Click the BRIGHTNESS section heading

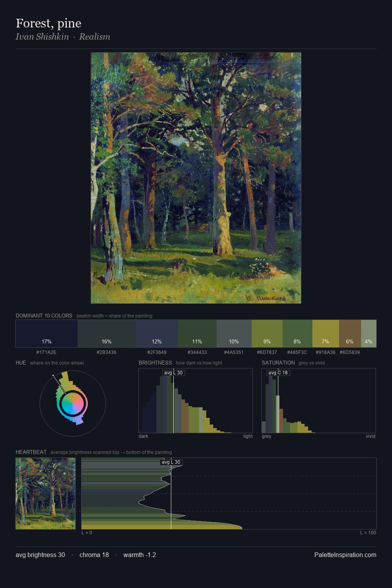(x=155, y=363)
